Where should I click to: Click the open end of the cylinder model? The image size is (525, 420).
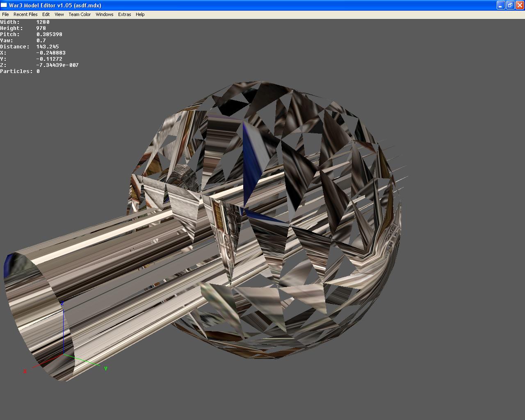tap(31, 316)
